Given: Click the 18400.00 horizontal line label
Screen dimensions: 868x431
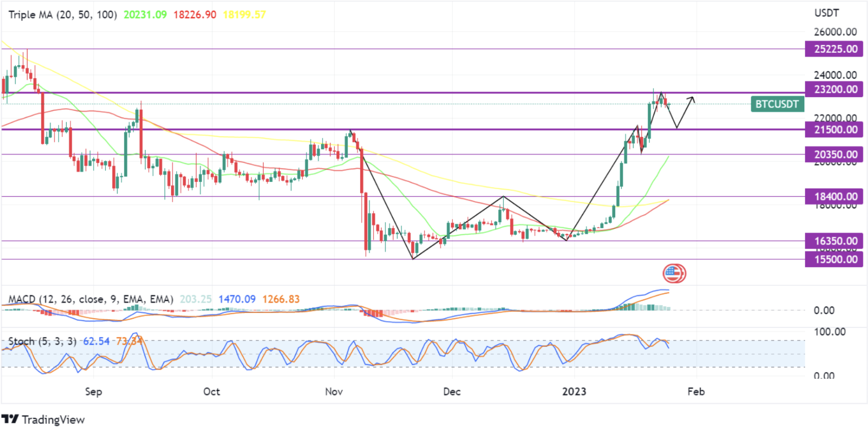Looking at the screenshot, I should click(834, 197).
